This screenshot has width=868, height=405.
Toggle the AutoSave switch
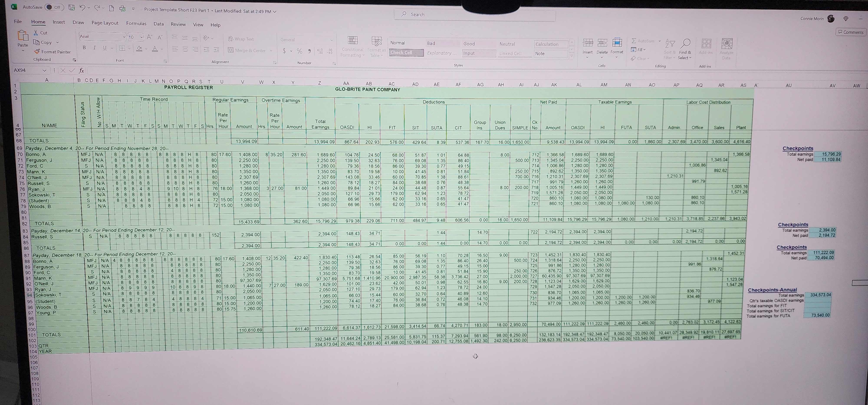(54, 7)
